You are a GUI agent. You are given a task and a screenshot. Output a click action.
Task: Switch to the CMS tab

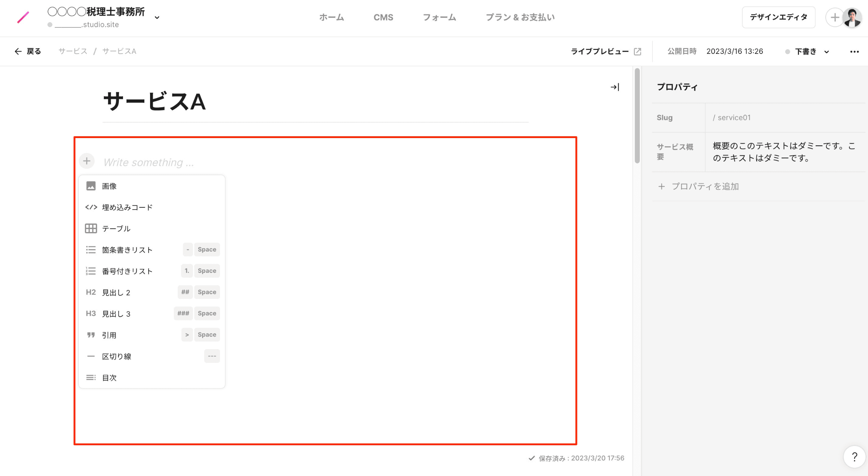coord(383,17)
